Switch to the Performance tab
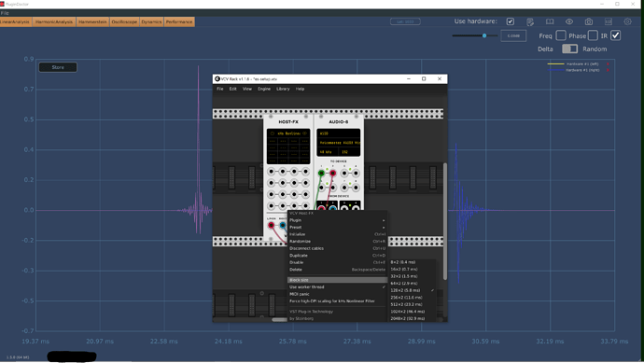Image resolution: width=644 pixels, height=363 pixels. 179,21
